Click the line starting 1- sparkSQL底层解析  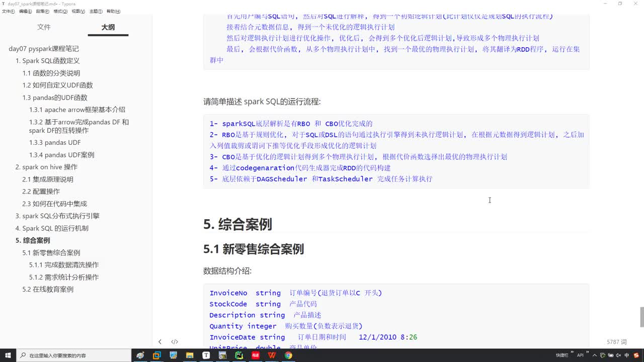point(291,124)
